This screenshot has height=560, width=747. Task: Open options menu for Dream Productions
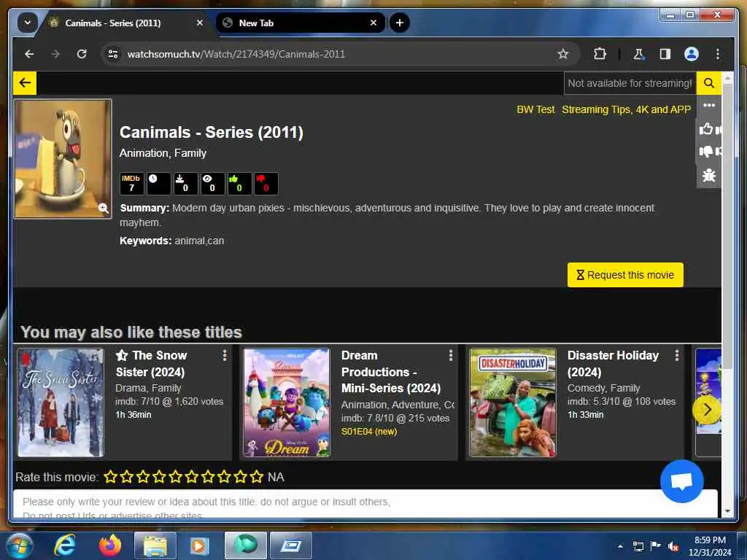tap(451, 355)
